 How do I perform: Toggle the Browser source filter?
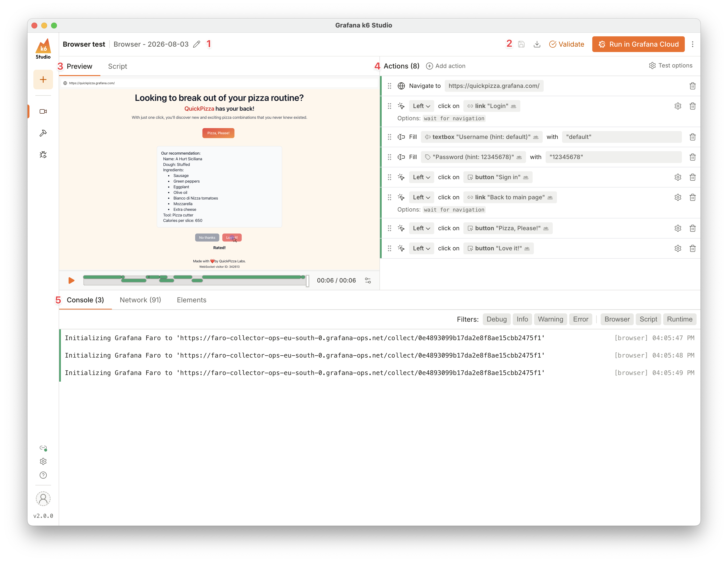(x=617, y=319)
